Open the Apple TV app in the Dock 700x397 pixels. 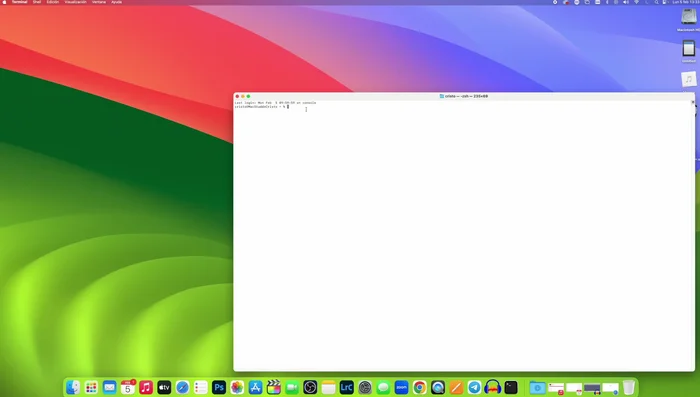[164, 387]
